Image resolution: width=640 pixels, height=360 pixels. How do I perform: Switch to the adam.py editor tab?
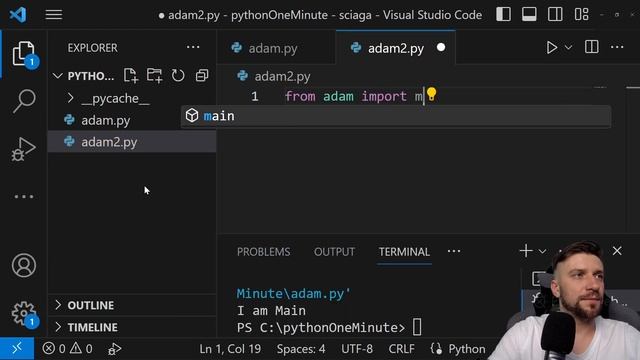click(275, 48)
